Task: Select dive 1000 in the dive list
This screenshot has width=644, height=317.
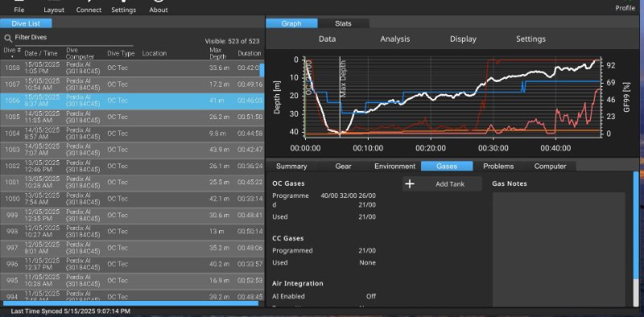Action: [x=131, y=199]
